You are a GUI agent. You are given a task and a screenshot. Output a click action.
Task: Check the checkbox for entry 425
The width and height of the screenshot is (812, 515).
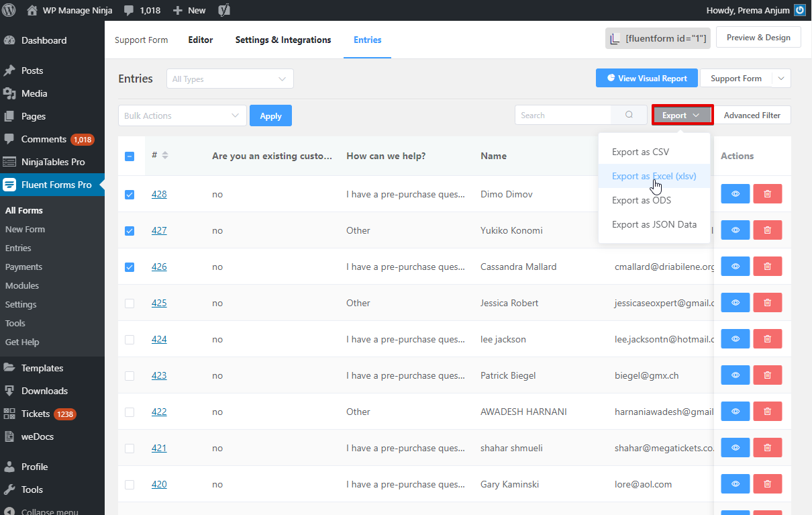pyautogui.click(x=130, y=303)
